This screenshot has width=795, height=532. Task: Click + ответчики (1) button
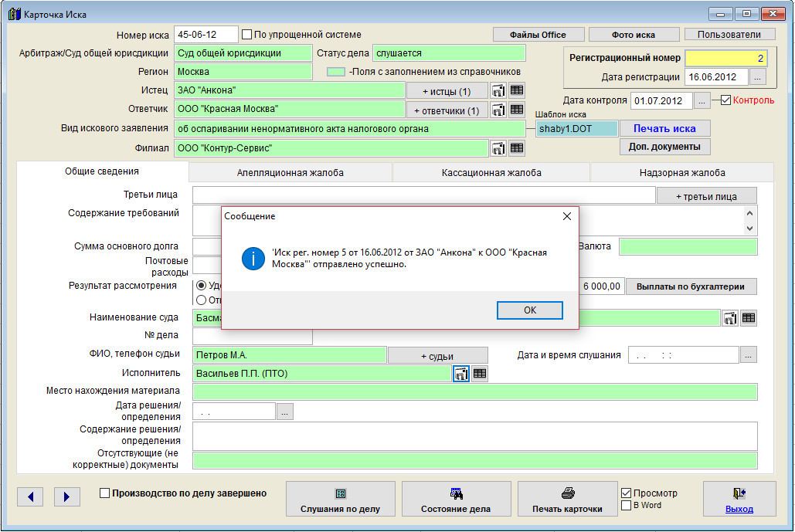pyautogui.click(x=447, y=110)
